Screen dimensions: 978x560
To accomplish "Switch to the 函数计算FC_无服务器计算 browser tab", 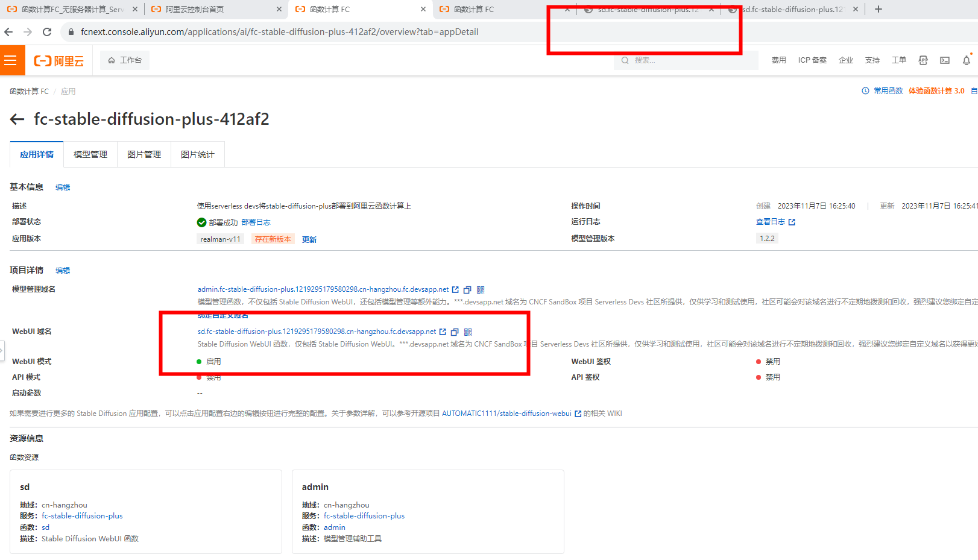I will 72,9.
